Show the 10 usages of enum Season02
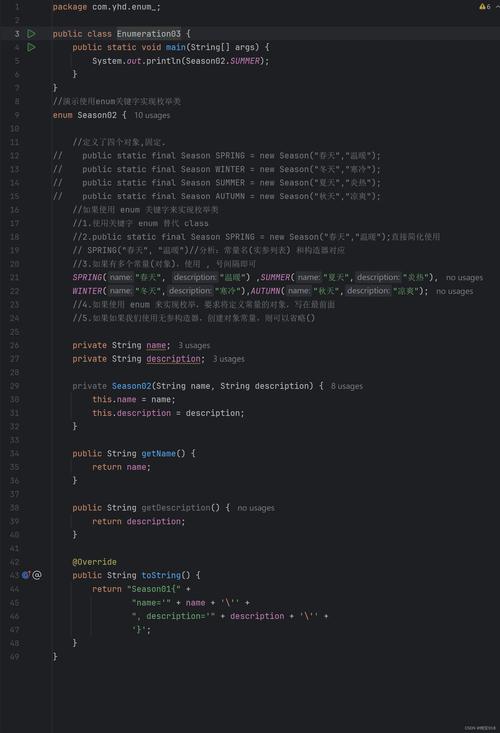Image resolution: width=500 pixels, height=733 pixels. (152, 115)
